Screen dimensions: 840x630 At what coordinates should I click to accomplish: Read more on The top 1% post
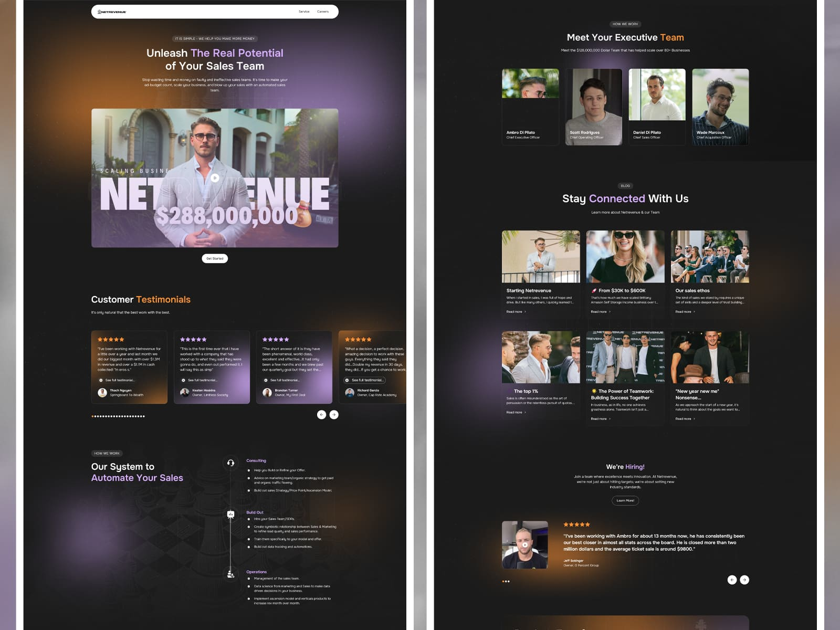[516, 412]
